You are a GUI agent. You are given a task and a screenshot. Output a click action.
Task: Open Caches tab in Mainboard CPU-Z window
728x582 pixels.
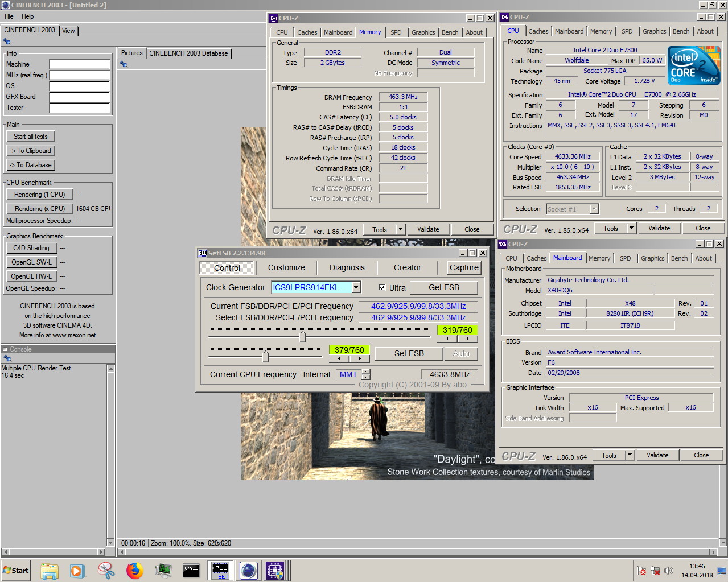point(536,258)
